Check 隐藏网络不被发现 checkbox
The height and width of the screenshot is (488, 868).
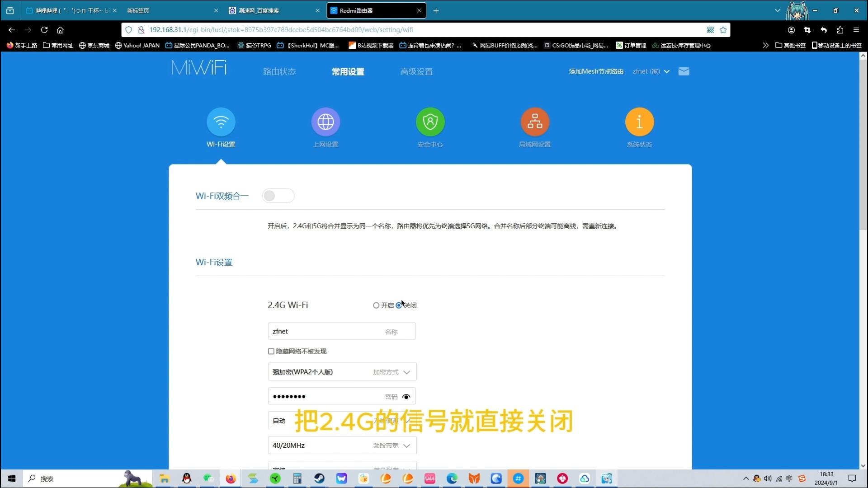point(271,351)
